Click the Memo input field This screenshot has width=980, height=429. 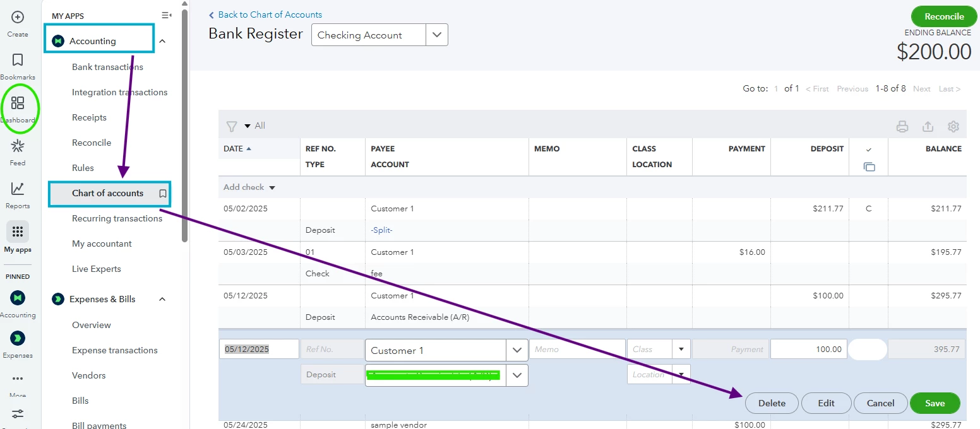[x=577, y=349]
